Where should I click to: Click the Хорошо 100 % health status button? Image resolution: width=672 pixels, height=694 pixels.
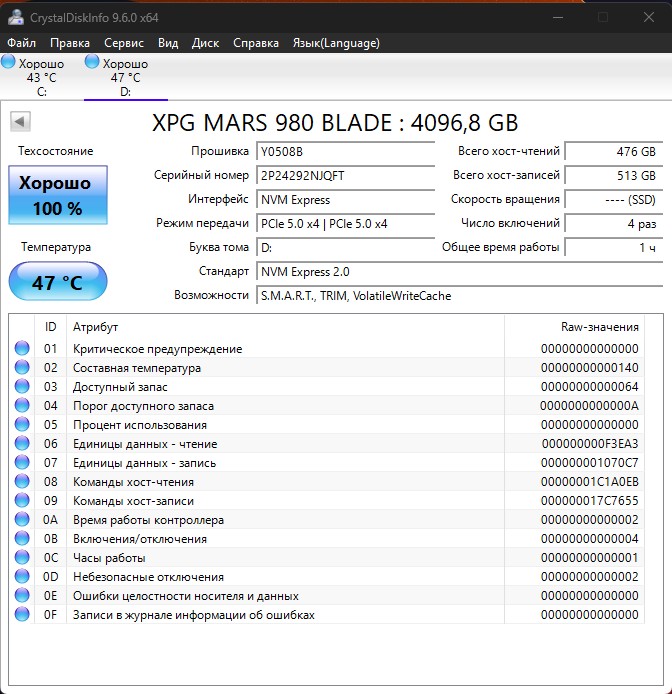click(x=57, y=195)
